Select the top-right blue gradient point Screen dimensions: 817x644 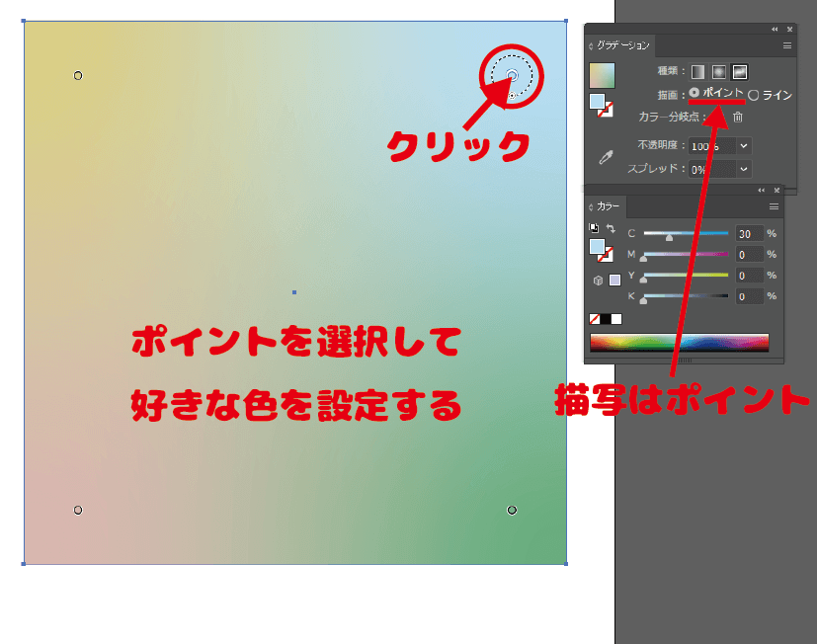click(512, 75)
